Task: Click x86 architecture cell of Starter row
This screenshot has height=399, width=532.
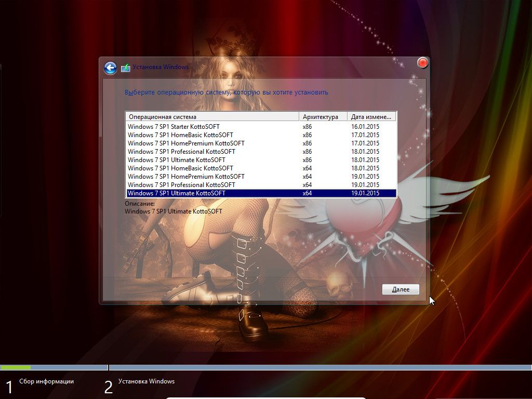Action: tap(307, 127)
